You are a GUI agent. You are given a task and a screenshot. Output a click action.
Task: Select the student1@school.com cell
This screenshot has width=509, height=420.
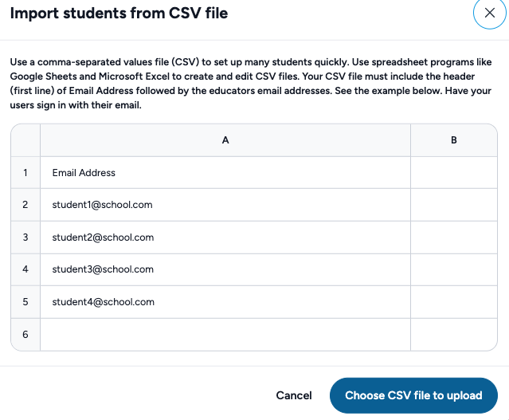[x=225, y=205]
